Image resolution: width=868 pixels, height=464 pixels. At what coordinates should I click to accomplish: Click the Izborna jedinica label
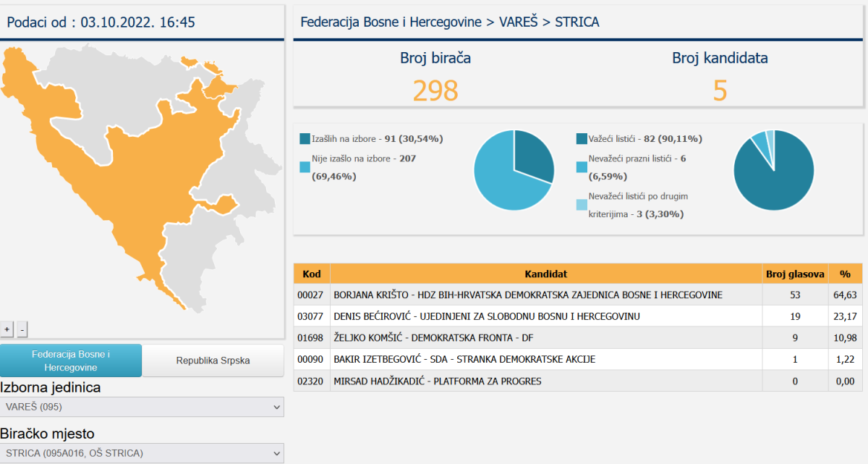(51, 387)
